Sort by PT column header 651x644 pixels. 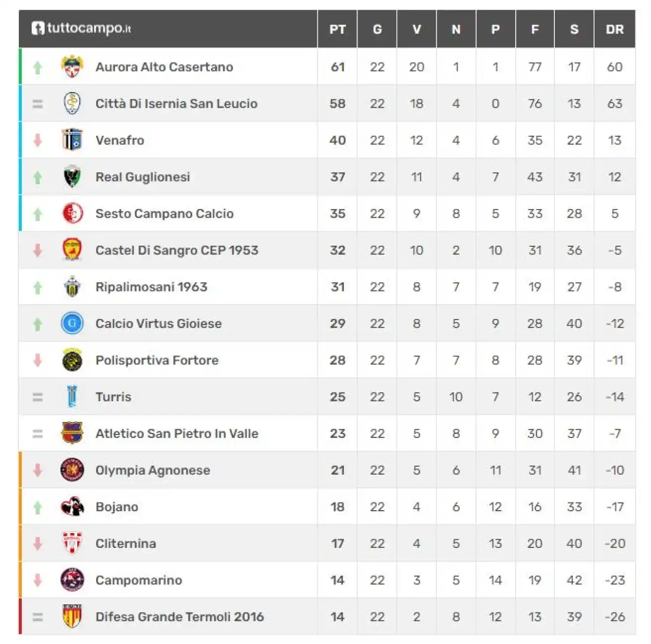pos(338,30)
